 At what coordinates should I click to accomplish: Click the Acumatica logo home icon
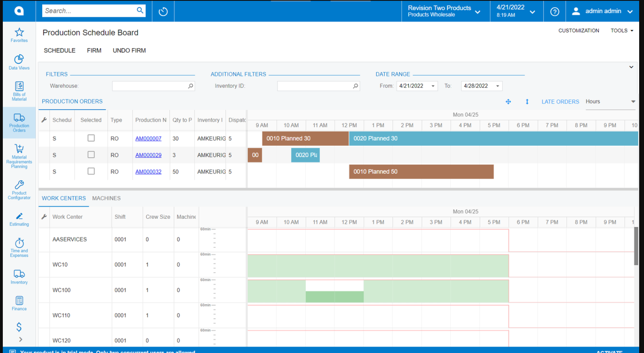pyautogui.click(x=19, y=11)
